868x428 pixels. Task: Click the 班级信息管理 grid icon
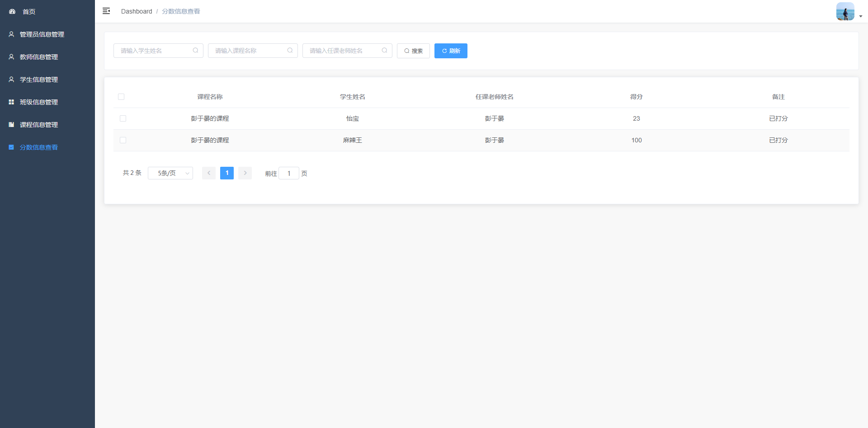point(11,102)
